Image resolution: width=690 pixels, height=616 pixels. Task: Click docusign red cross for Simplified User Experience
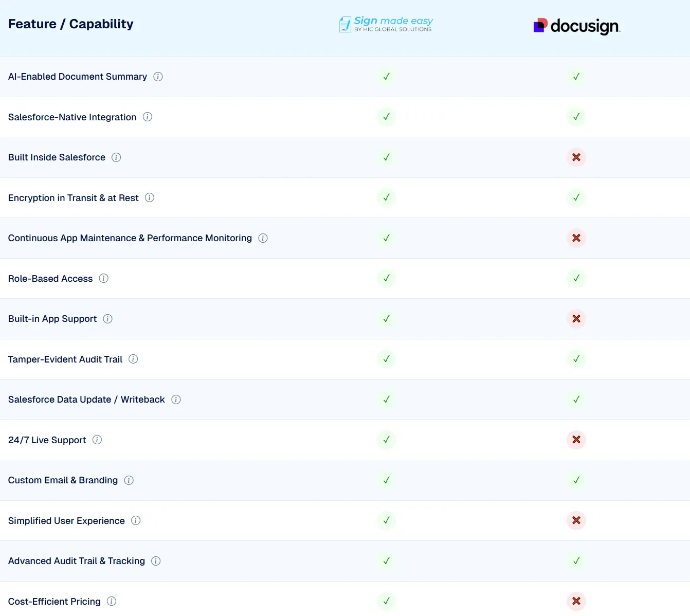coord(576,520)
